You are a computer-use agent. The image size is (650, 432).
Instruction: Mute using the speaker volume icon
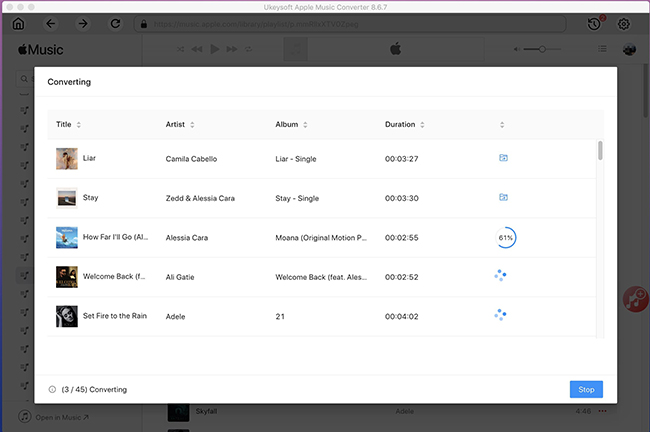click(517, 49)
